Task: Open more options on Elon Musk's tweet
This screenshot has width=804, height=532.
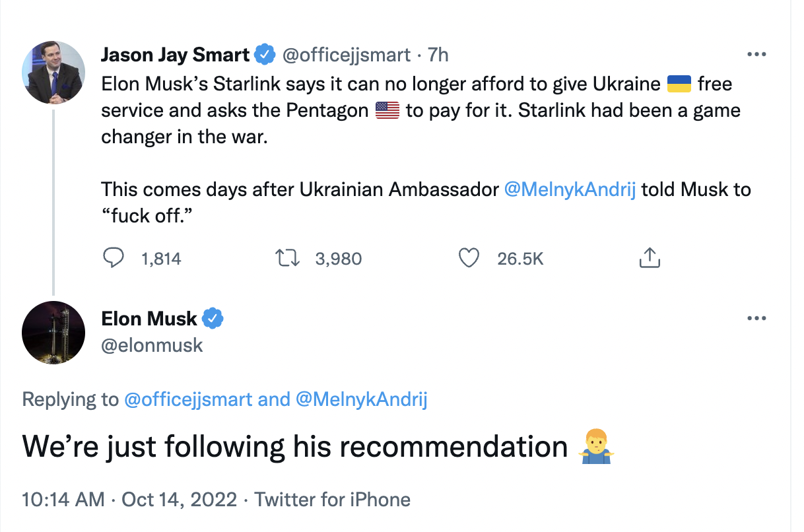Action: pyautogui.click(x=756, y=319)
